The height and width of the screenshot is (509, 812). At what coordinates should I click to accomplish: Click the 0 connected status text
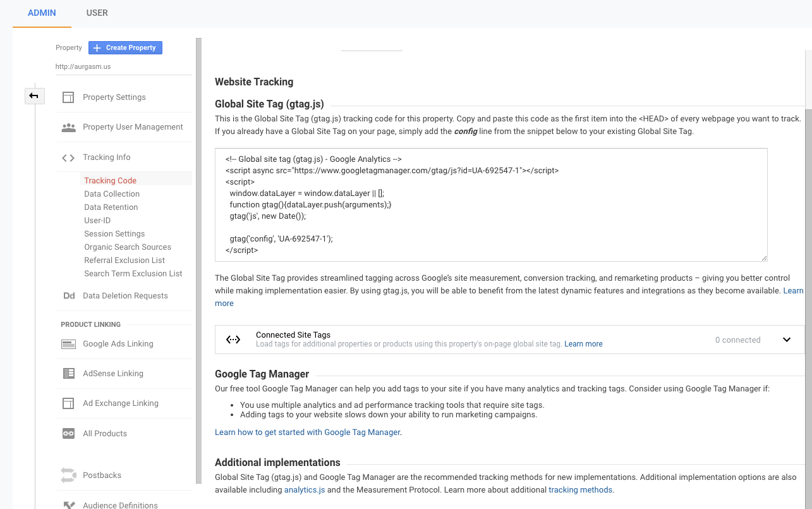click(x=737, y=340)
